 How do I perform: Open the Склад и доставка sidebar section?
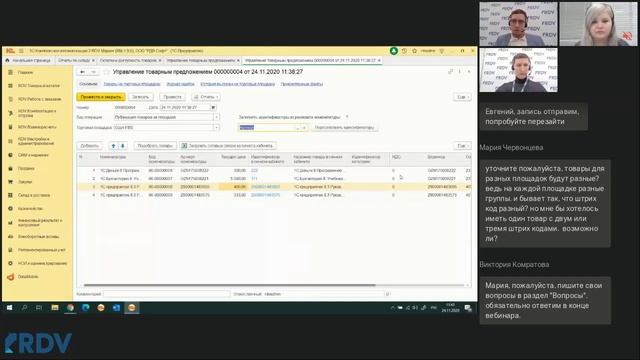click(34, 196)
